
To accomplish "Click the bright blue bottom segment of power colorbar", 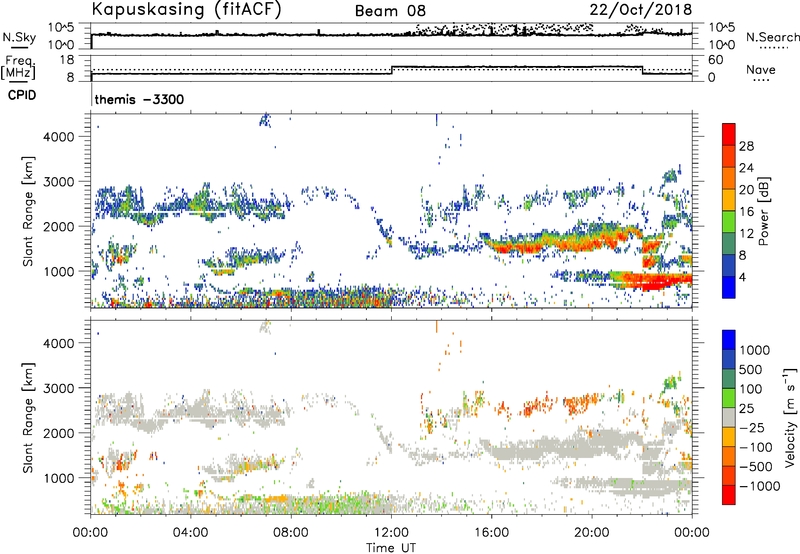I will [729, 287].
